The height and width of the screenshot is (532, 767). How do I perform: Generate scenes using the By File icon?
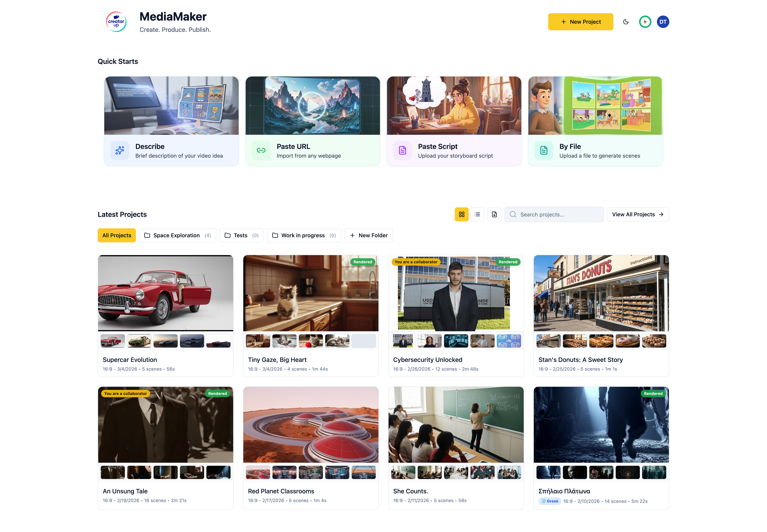pyautogui.click(x=543, y=150)
